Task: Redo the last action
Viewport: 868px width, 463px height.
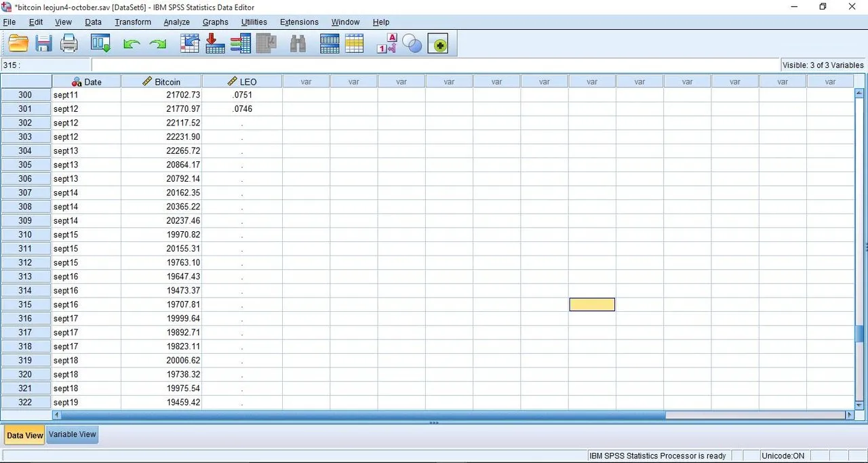Action: (158, 44)
